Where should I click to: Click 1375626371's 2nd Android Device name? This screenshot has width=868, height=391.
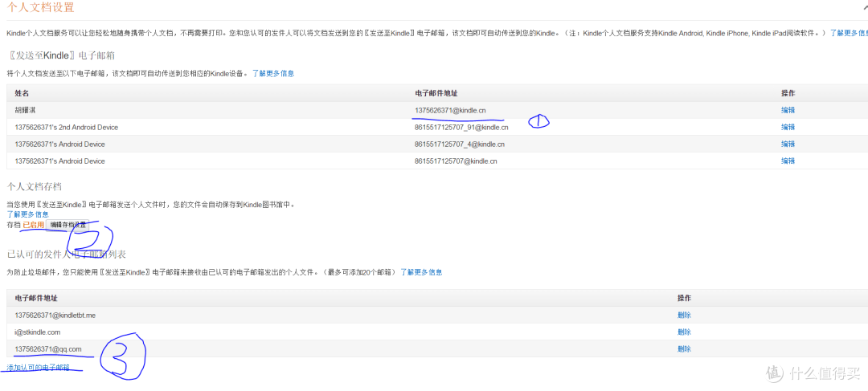click(67, 127)
